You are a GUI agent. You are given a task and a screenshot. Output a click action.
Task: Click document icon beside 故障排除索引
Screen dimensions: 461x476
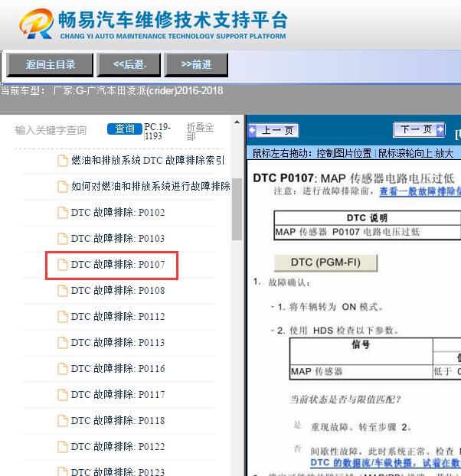tap(63, 161)
